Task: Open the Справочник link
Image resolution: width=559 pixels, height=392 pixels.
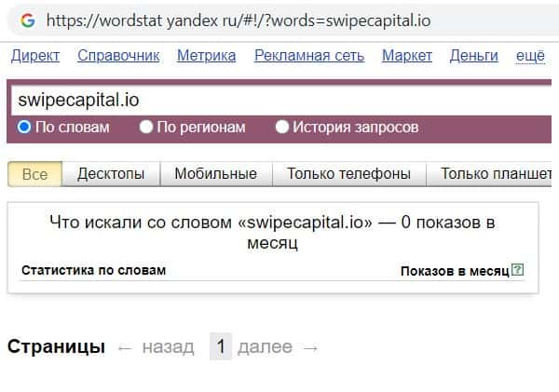Action: click(118, 56)
